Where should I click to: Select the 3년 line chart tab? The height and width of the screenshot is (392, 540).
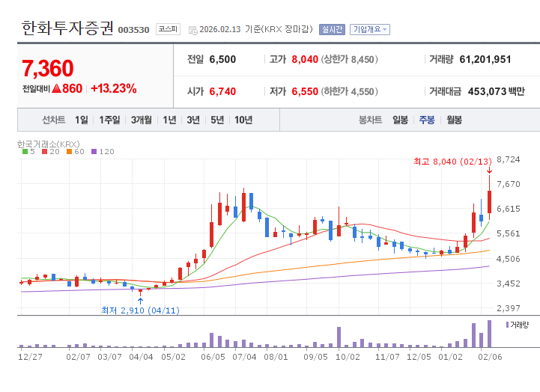[x=193, y=120]
